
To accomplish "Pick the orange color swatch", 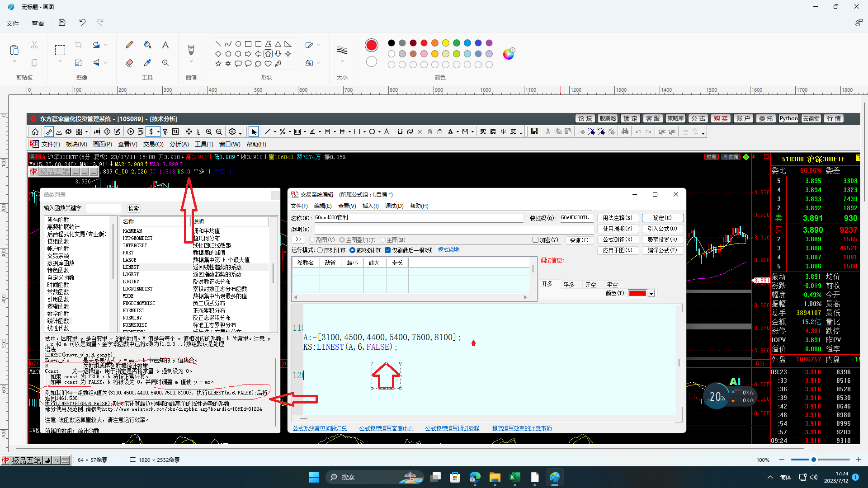I will click(435, 43).
